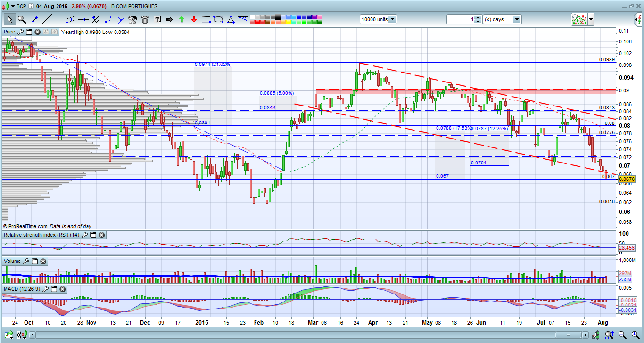Remove the Volume indicator panel
644x343 pixels.
[43, 261]
